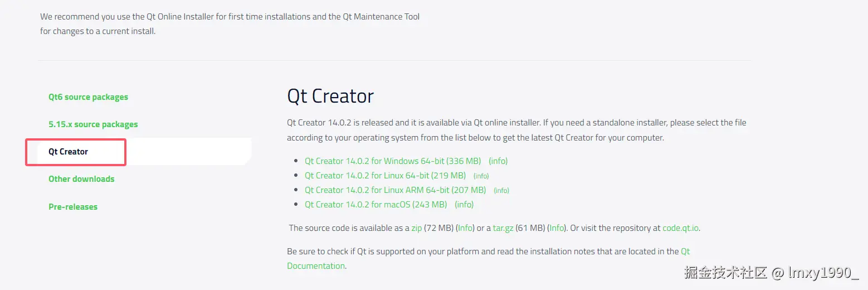Open Info link beside the tar.gz size

(x=557, y=228)
